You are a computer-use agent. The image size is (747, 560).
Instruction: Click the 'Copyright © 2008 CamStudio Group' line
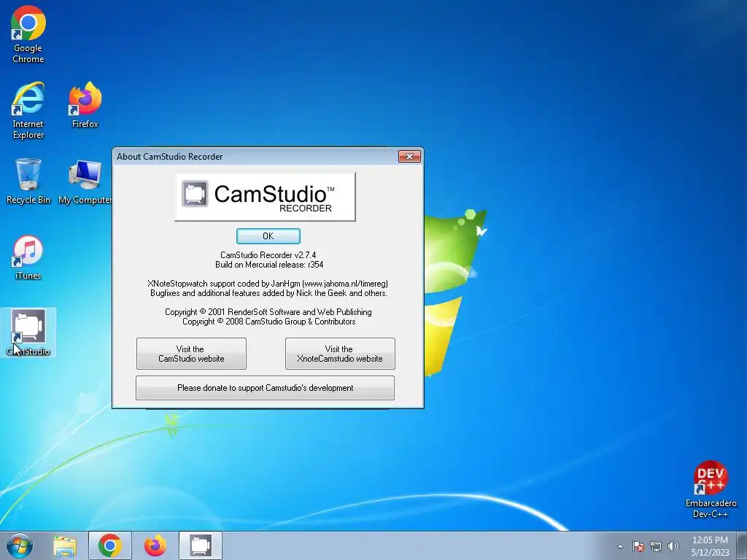pyautogui.click(x=268, y=322)
